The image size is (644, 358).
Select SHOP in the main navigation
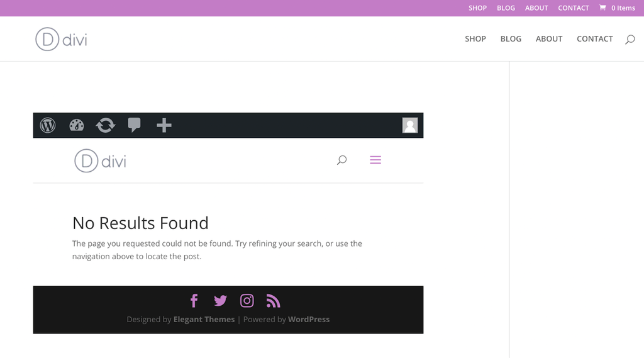pyautogui.click(x=475, y=39)
